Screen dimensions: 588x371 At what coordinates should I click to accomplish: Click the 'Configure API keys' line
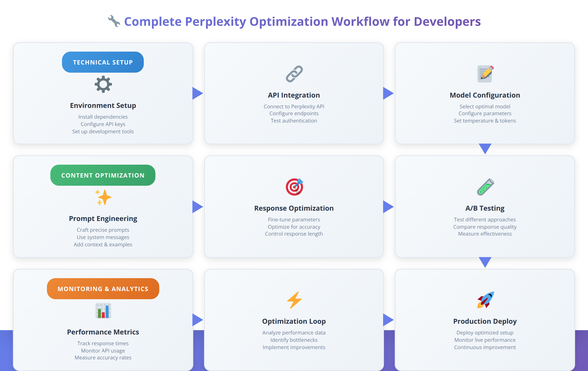pyautogui.click(x=103, y=124)
